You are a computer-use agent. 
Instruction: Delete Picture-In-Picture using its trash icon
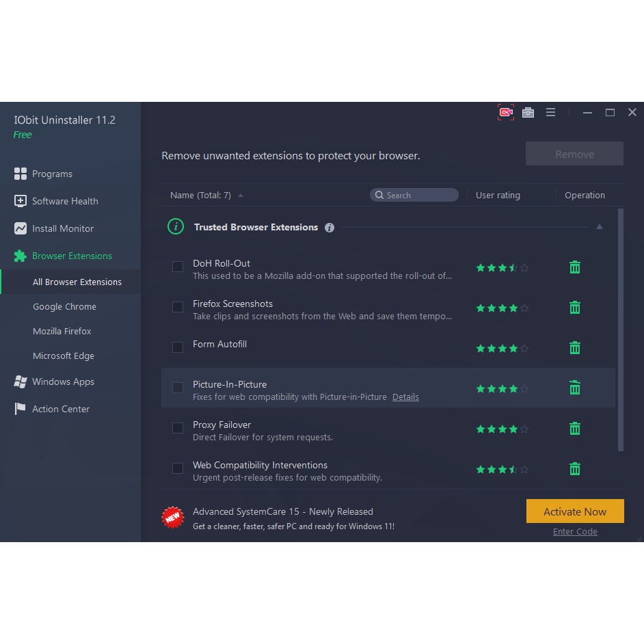[x=574, y=388]
